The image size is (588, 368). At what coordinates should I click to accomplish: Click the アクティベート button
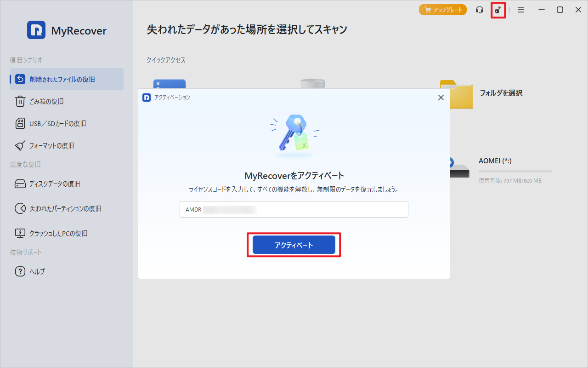pyautogui.click(x=294, y=245)
